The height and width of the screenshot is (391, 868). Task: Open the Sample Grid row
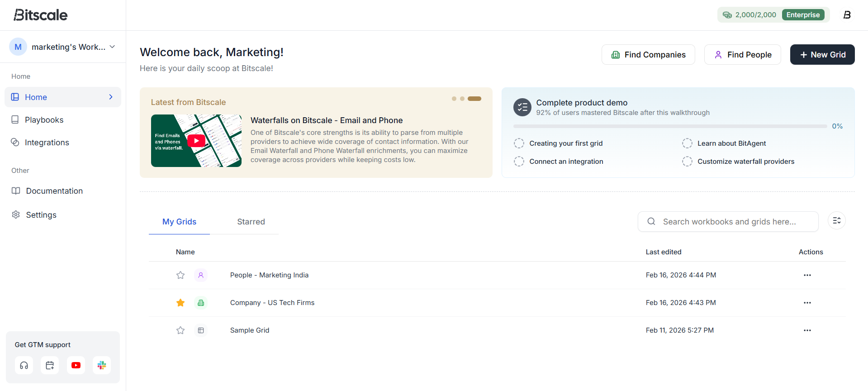coord(497,330)
